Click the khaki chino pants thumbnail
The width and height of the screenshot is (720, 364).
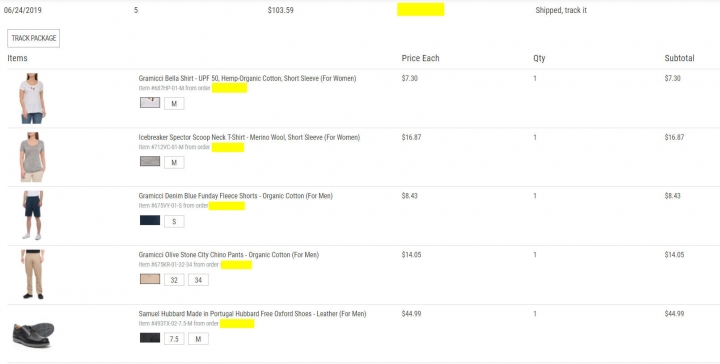tap(33, 274)
